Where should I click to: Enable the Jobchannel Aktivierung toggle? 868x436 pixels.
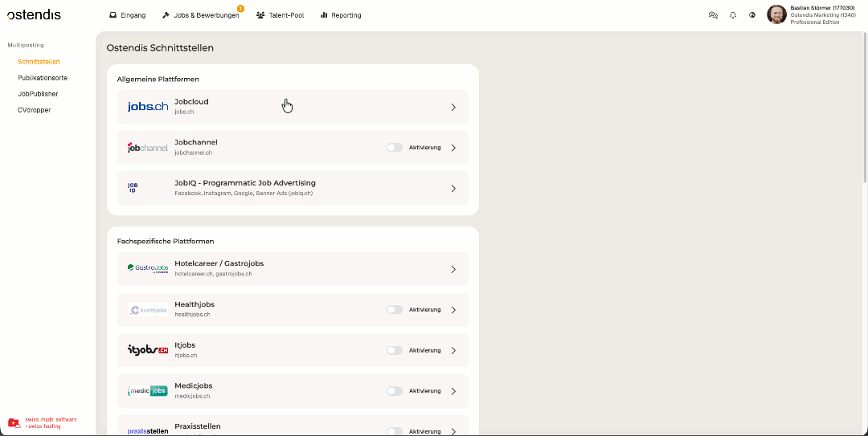pos(394,148)
